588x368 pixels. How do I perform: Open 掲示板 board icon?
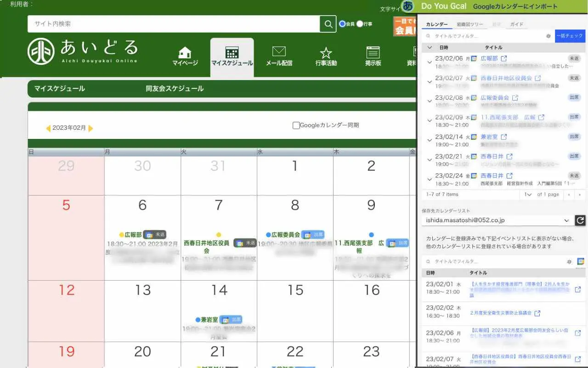[373, 52]
